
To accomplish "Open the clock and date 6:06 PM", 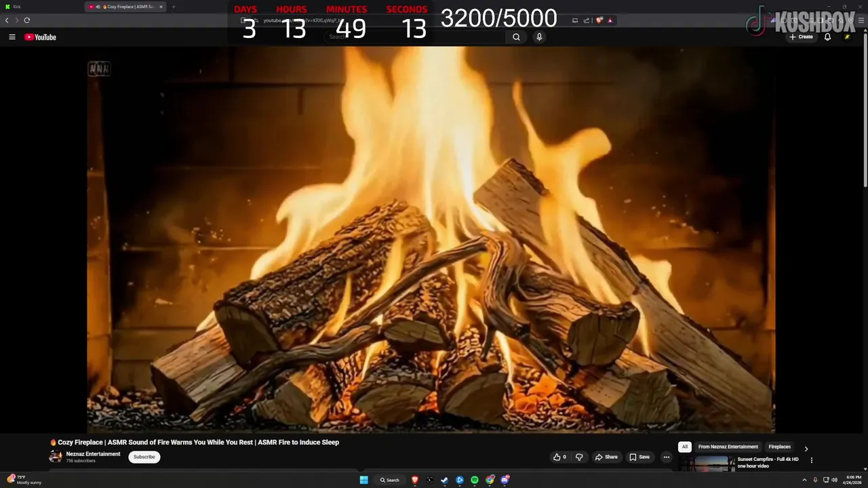I will (853, 480).
